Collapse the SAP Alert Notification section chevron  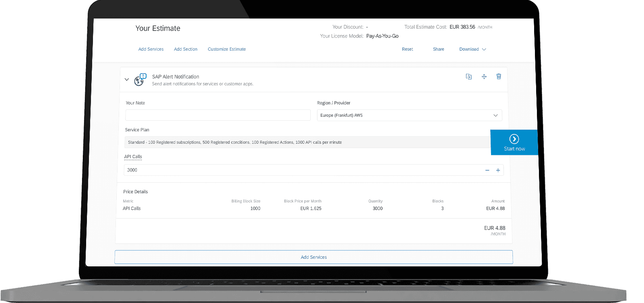127,80
